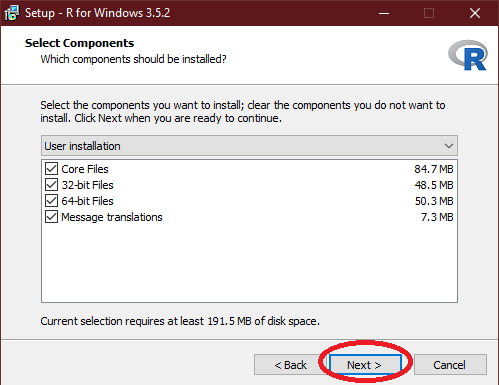This screenshot has width=499, height=385.
Task: Cancel the R installation
Action: pos(450,365)
